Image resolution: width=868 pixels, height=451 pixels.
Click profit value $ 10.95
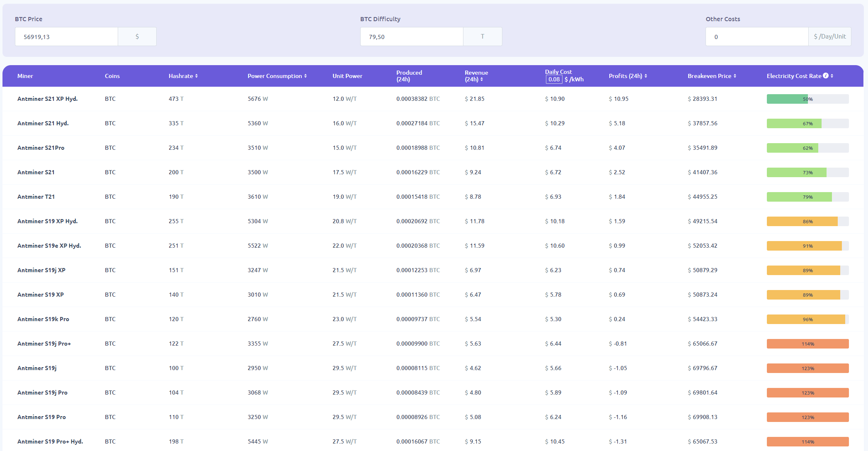618,99
